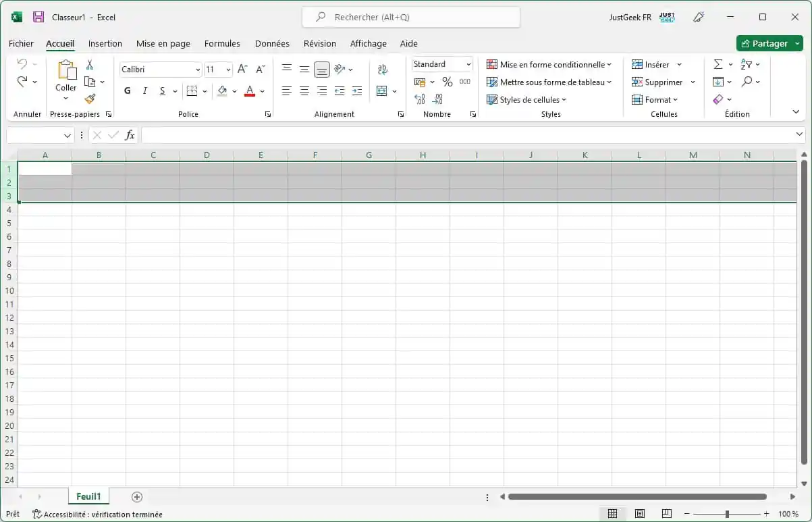The height and width of the screenshot is (522, 812).
Task: Add a new sheet with plus button
Action: 137,497
